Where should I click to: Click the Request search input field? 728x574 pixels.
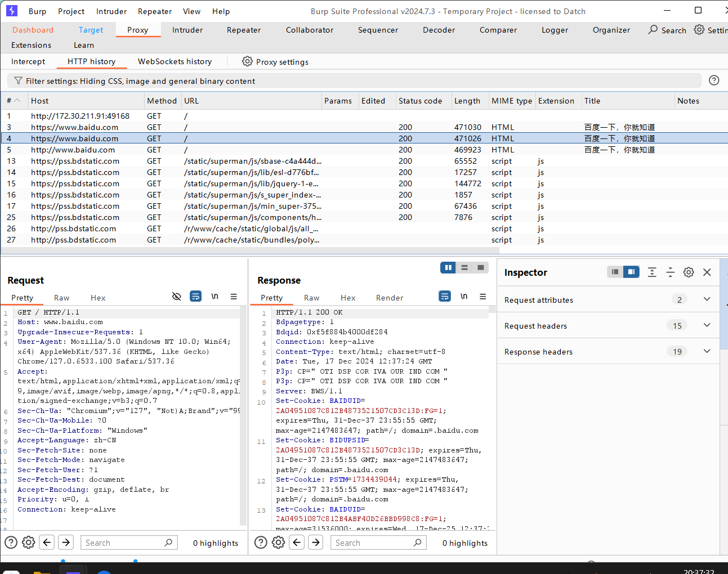[x=129, y=542]
